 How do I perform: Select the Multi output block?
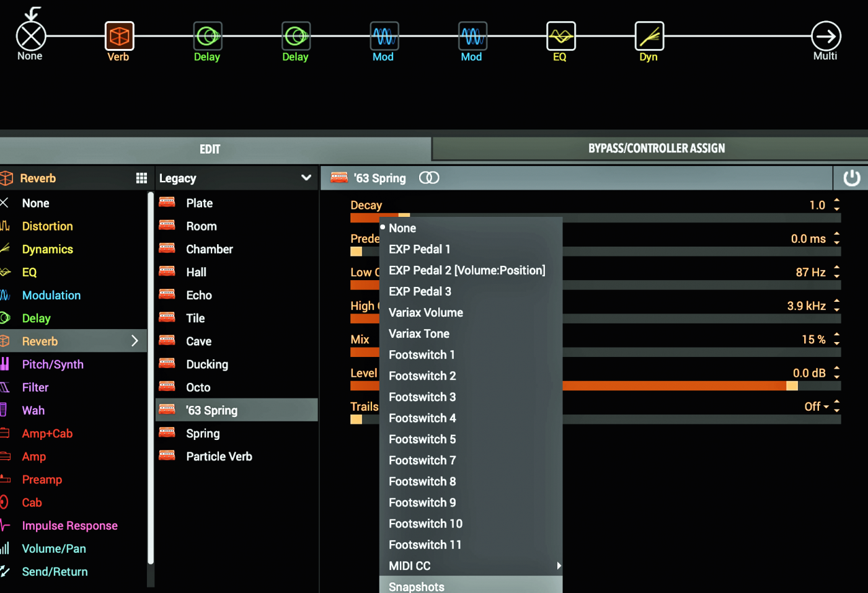[x=826, y=36]
